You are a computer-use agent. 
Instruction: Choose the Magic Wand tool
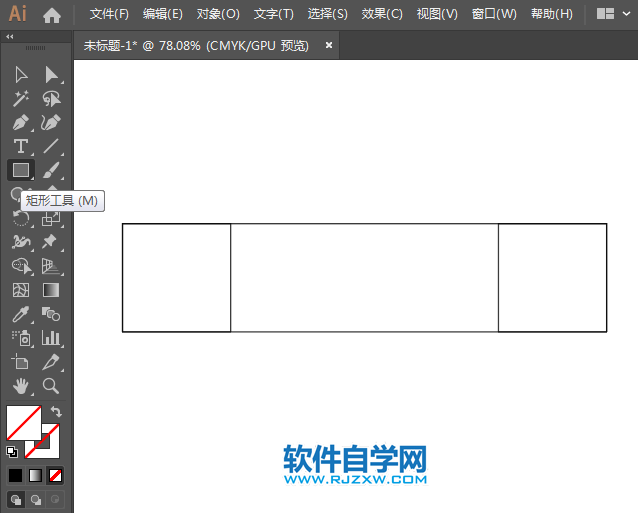coord(21,98)
